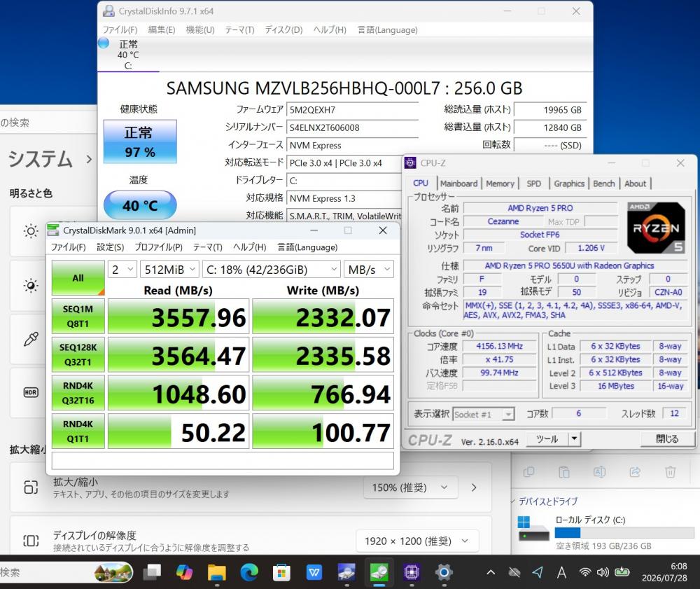Run the SEQ1M Q8T1 test
The height and width of the screenshot is (589, 700).
click(78, 317)
